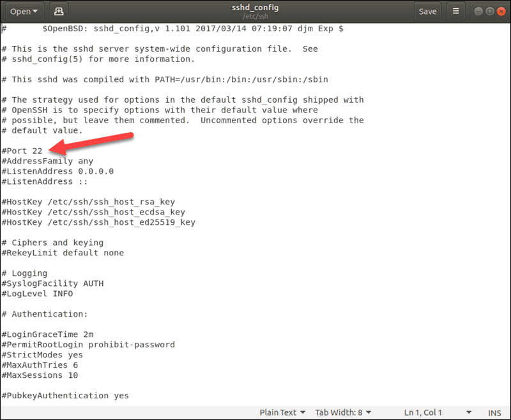511x420 pixels.
Task: Click the Open button label
Action: pos(19,11)
